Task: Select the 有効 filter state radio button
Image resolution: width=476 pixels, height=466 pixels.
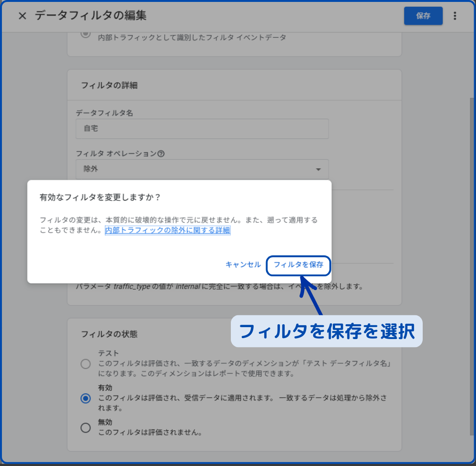Action: coord(86,398)
